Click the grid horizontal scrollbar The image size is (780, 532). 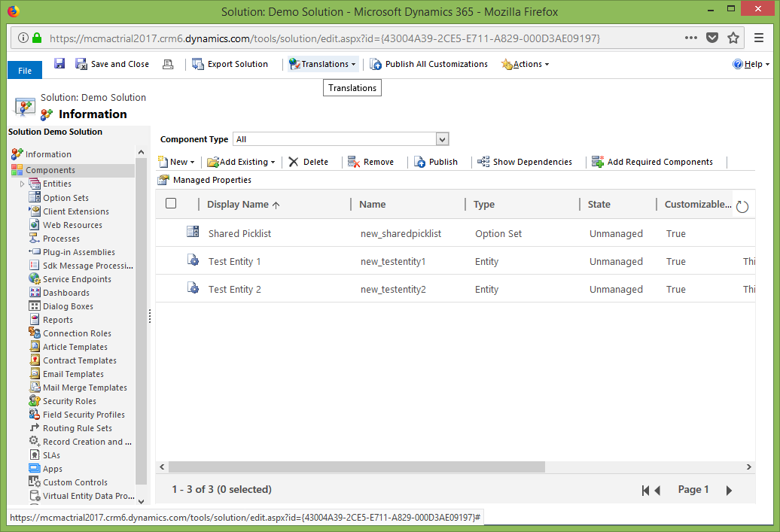[355, 467]
